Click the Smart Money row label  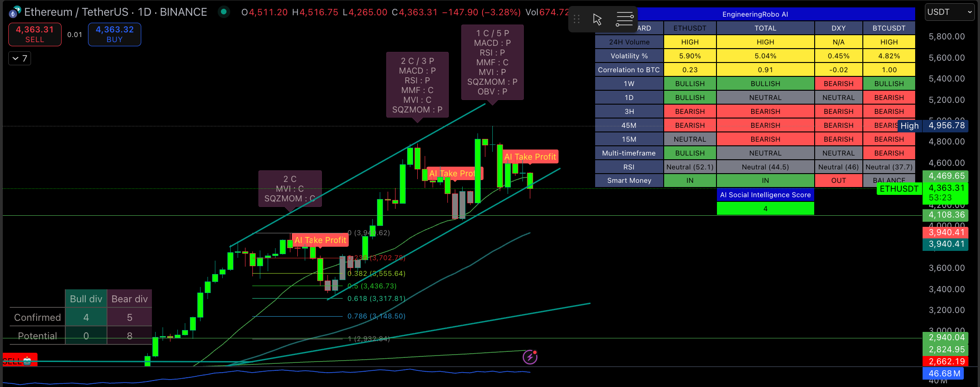[x=629, y=181]
